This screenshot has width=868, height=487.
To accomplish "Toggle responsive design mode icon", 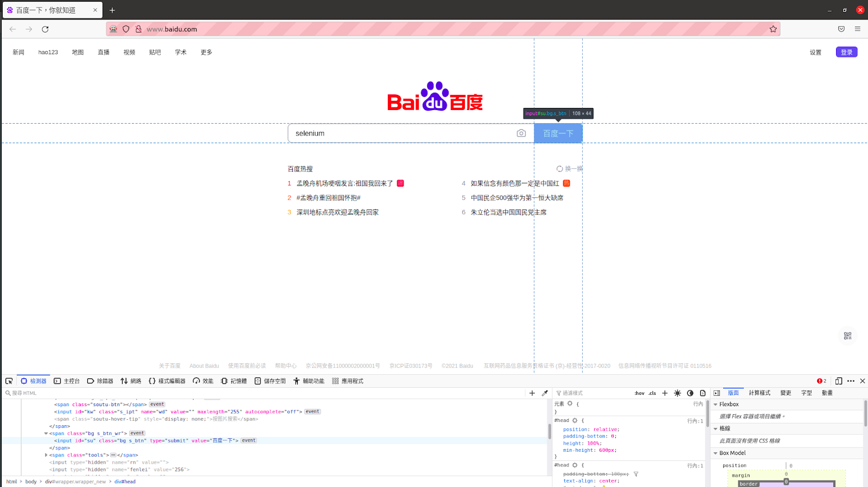I will coord(839,381).
